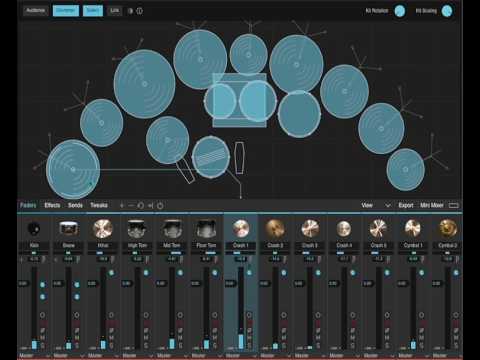Solo the Hihat channel

111,345
